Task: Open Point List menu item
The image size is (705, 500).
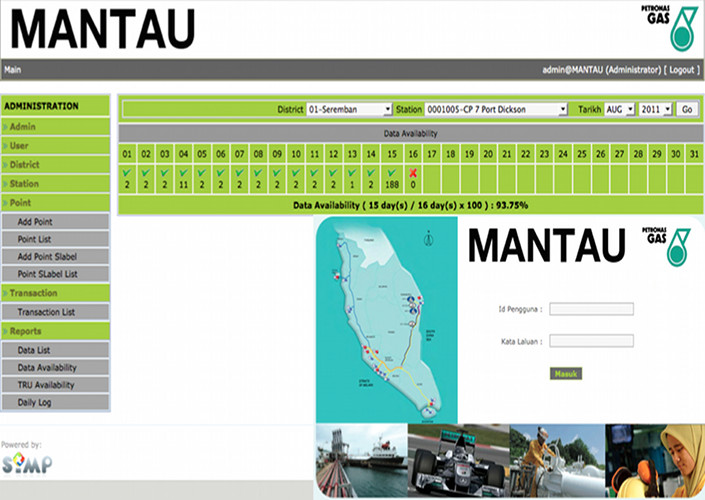Action: 55,239
